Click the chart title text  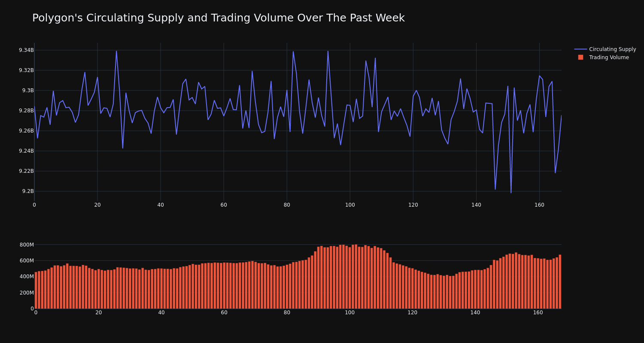[x=218, y=18]
